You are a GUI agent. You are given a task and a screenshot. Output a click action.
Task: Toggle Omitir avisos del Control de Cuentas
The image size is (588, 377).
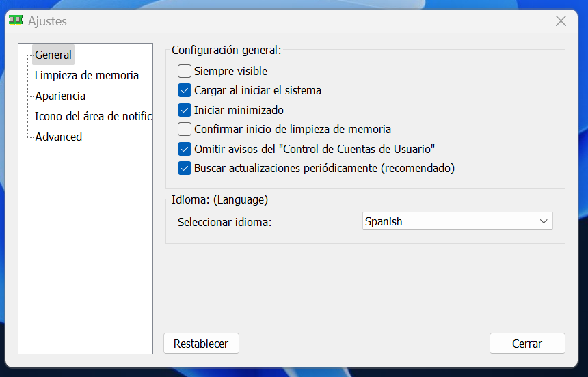coord(184,149)
